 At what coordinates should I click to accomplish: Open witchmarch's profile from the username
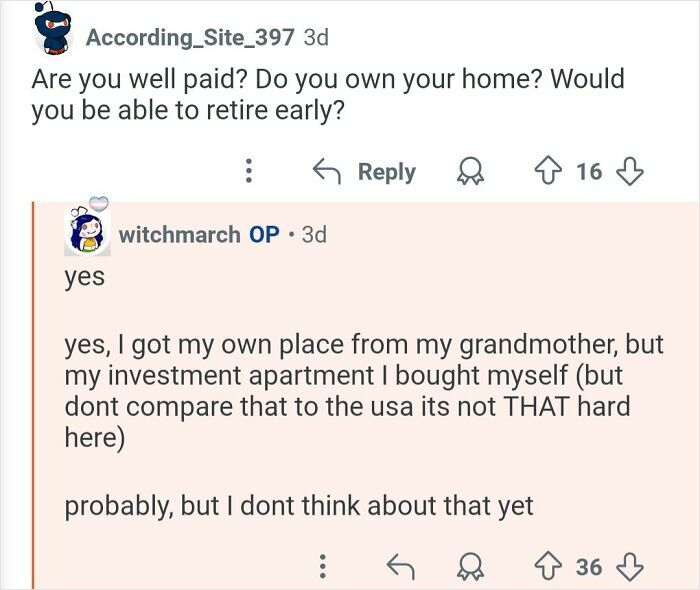click(179, 234)
